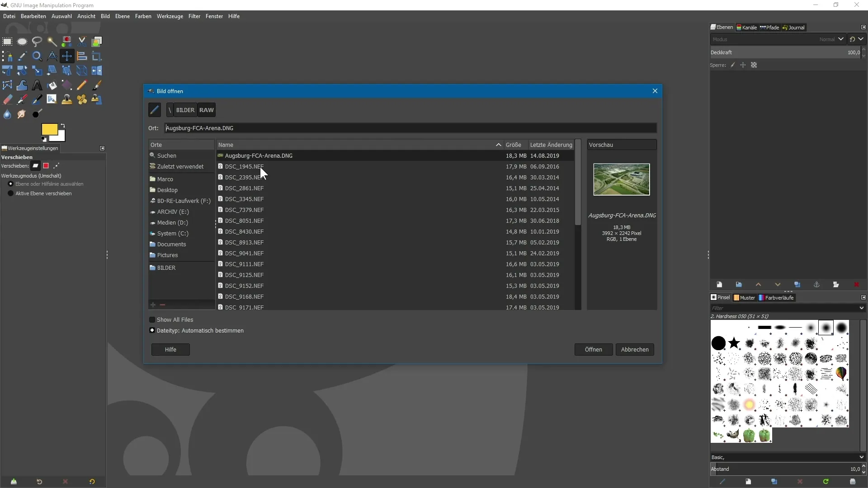Screen dimensions: 868x488
Task: Click the red delete layer icon
Action: 856,285
